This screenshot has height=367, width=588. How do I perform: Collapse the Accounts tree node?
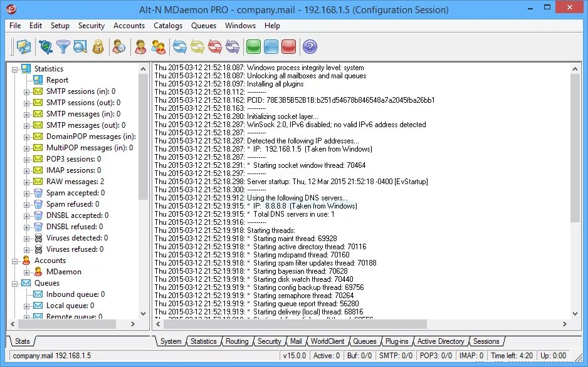tap(14, 261)
